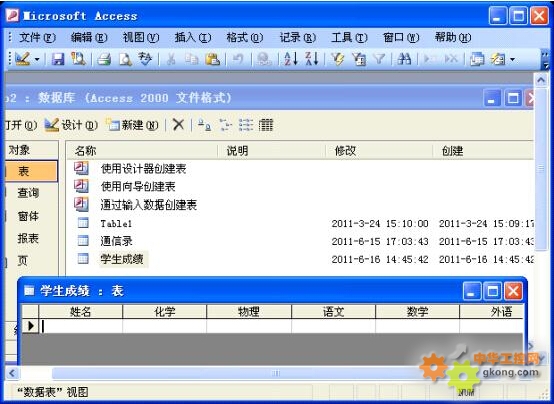Click the Save floppy disk icon
This screenshot has width=554, height=404.
pos(58,59)
